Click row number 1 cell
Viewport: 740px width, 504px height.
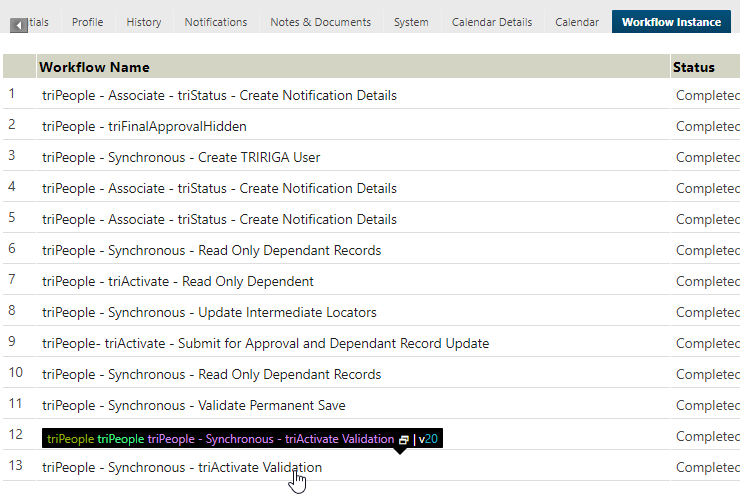point(19,93)
